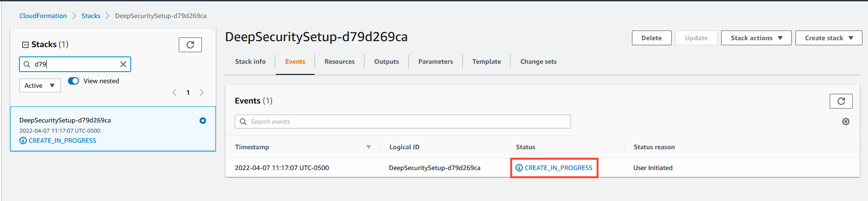Image resolution: width=868 pixels, height=201 pixels.
Task: Click the search events magnifier icon
Action: click(243, 122)
